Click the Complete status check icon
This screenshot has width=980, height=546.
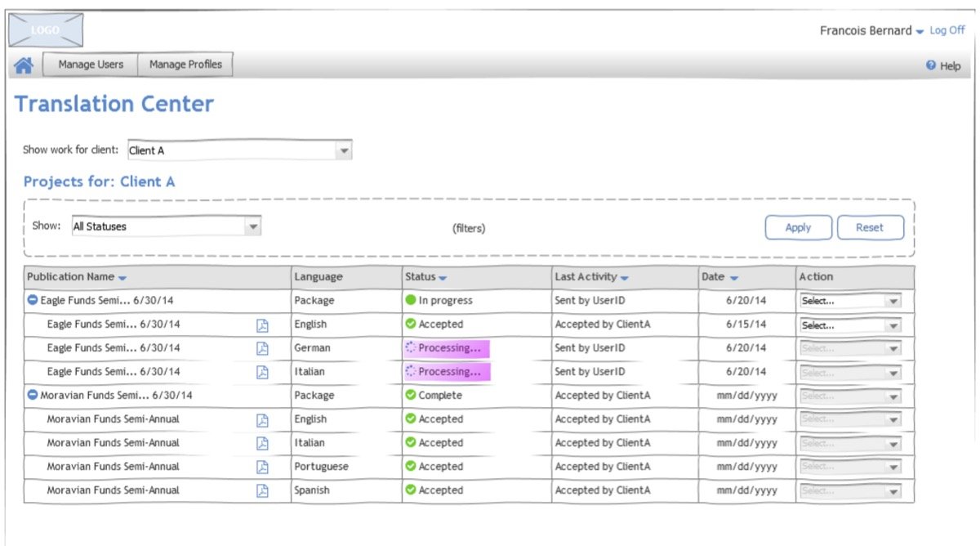pos(411,395)
